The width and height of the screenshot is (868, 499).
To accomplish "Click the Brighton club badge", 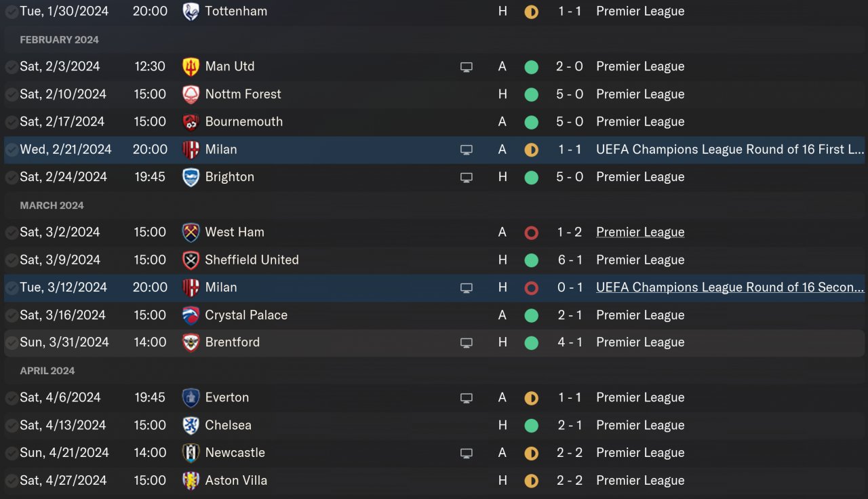I will point(191,177).
